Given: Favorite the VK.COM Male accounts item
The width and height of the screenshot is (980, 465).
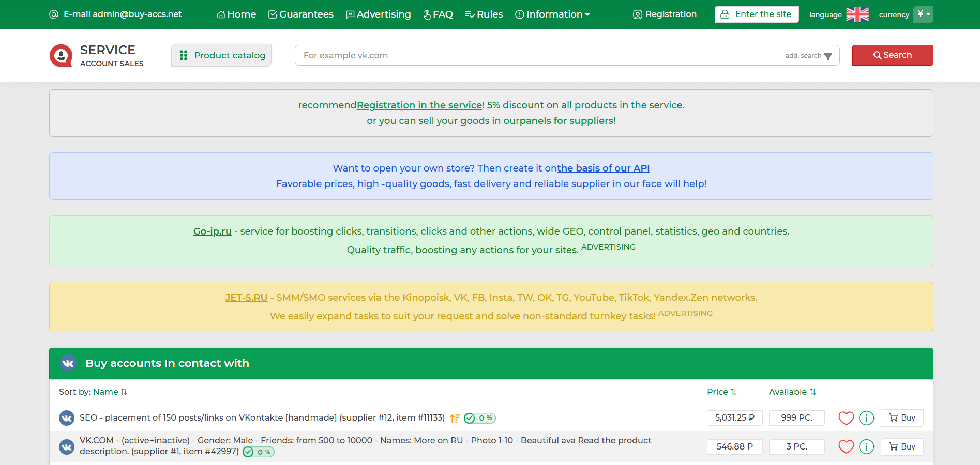Looking at the screenshot, I should [846, 446].
